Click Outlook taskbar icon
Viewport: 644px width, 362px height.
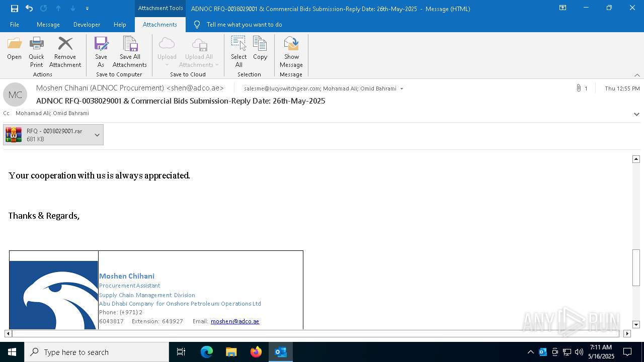[281, 352]
